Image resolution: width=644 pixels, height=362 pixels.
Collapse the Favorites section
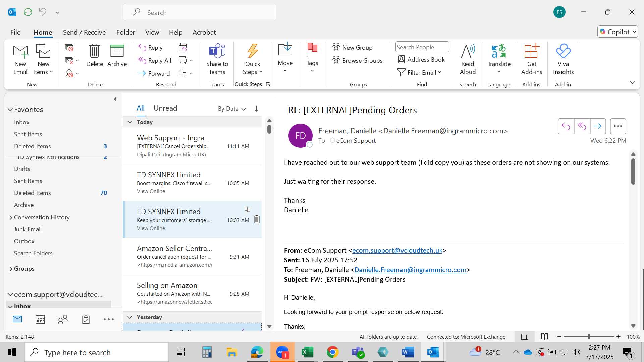tap(10, 110)
